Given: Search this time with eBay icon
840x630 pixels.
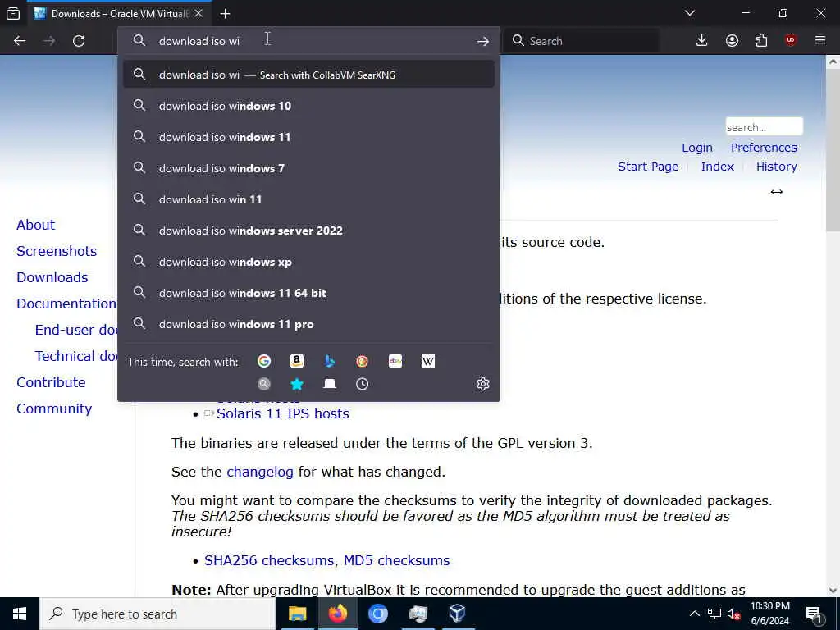Looking at the screenshot, I should click(x=395, y=361).
